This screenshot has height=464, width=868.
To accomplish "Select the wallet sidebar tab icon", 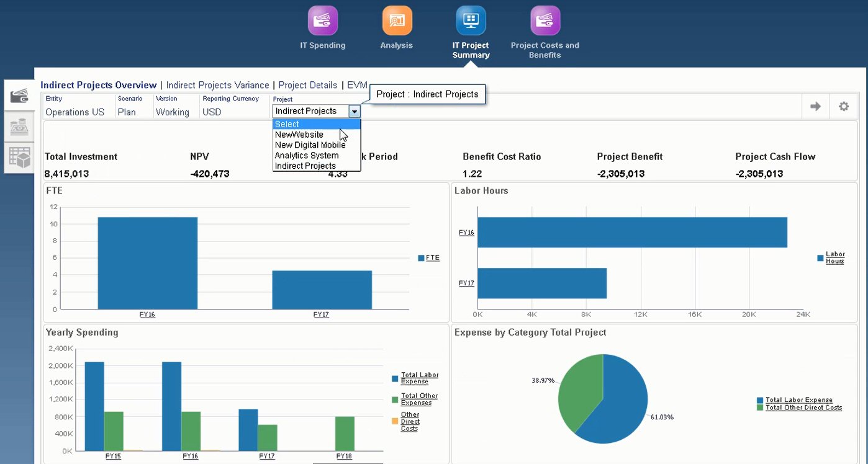I will point(19,96).
